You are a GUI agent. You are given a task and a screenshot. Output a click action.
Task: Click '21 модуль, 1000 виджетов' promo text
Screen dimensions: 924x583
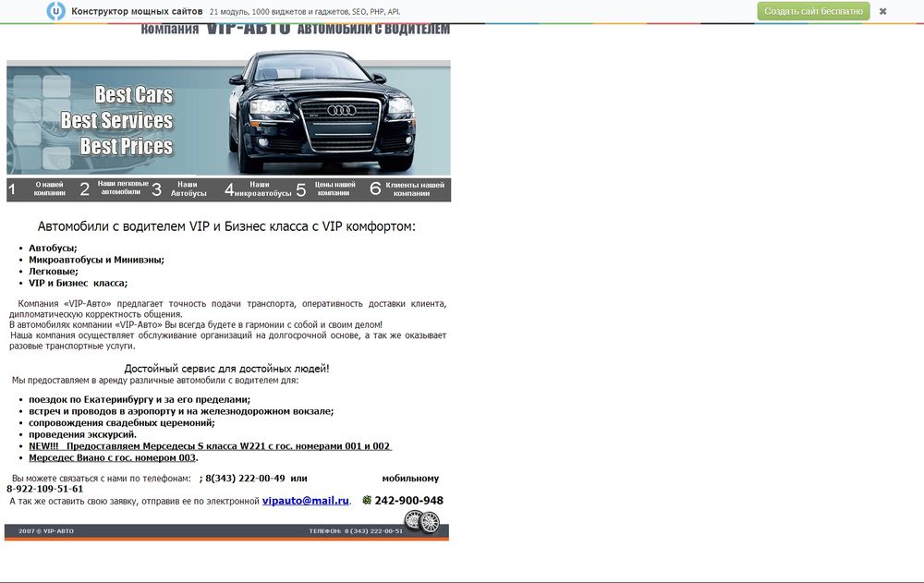(305, 12)
